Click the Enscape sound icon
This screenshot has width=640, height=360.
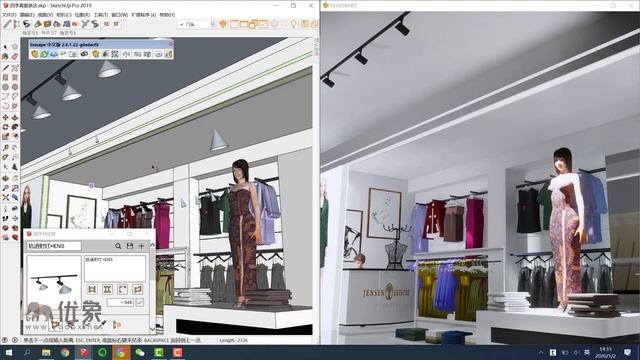[x=126, y=54]
